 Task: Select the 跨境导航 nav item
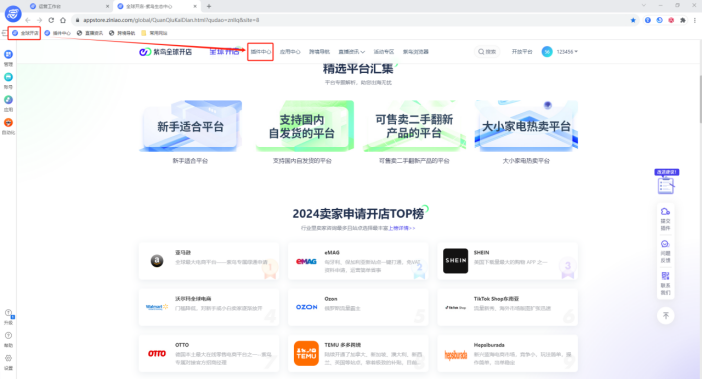coord(319,52)
